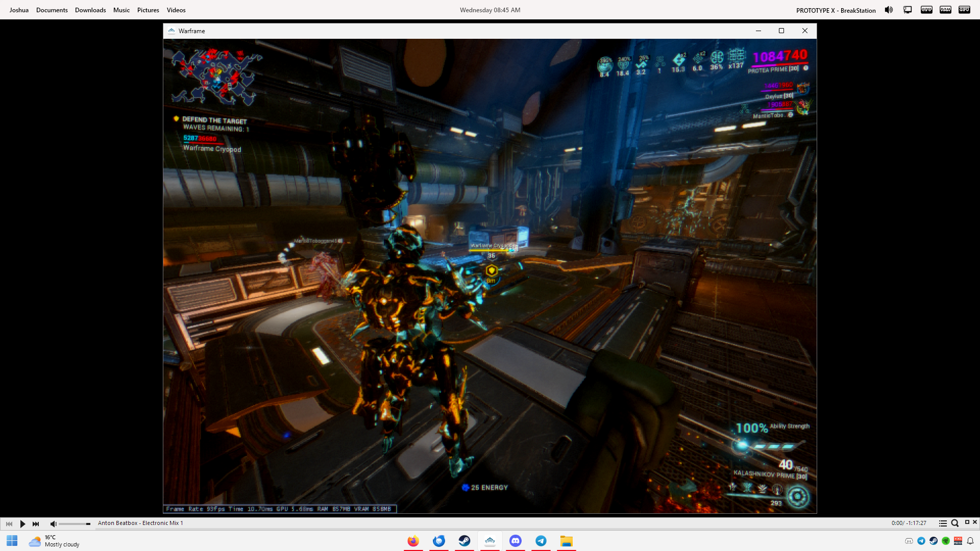980x551 pixels.
Task: Click the 240% buff icon showing 18.4
Action: click(623, 66)
